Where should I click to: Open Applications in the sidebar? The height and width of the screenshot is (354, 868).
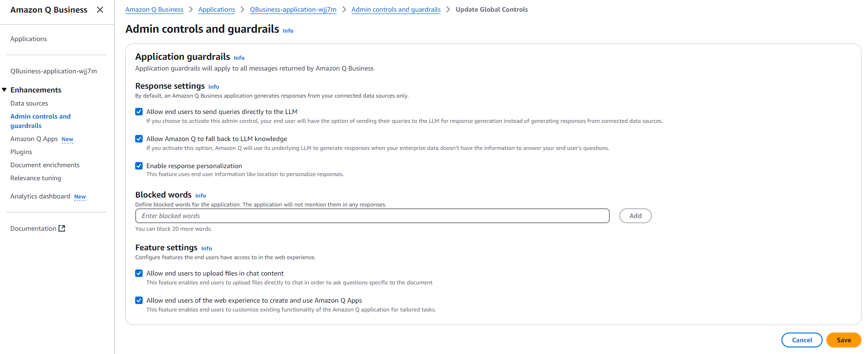click(x=29, y=39)
